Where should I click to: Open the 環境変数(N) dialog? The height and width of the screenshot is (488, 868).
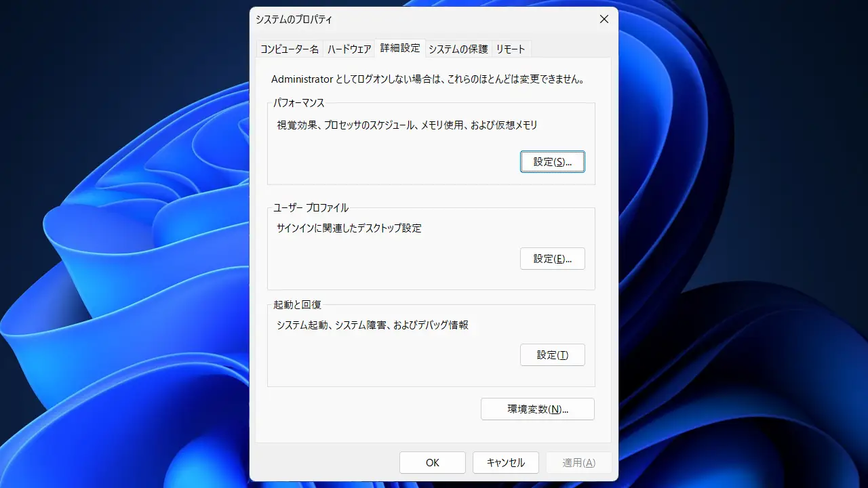[537, 409]
